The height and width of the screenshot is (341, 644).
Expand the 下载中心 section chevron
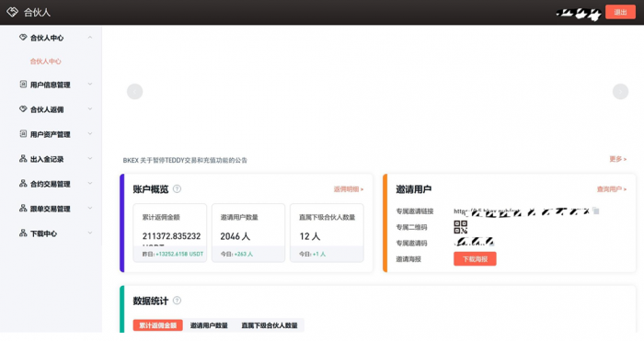click(90, 233)
